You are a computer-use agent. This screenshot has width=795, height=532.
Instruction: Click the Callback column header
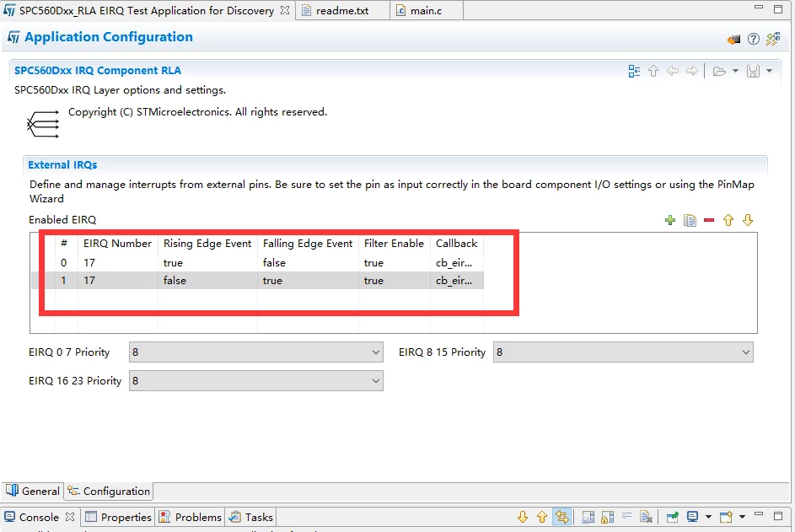pyautogui.click(x=456, y=244)
